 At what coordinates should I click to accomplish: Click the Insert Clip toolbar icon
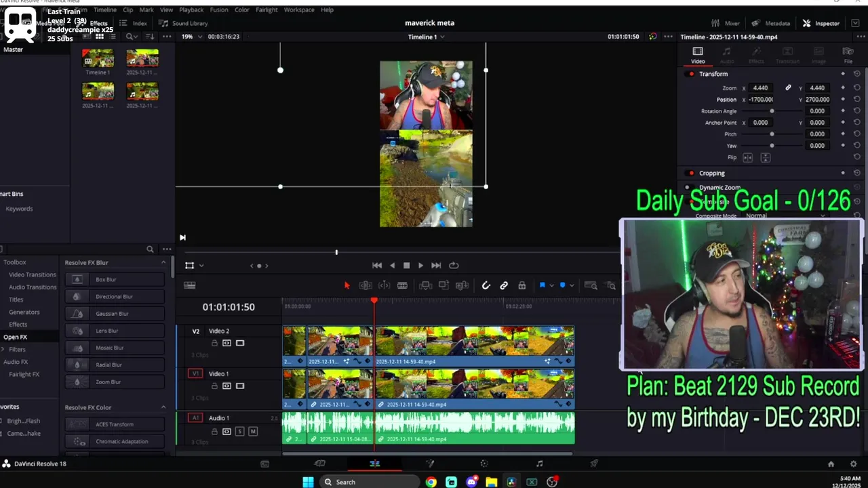point(426,285)
